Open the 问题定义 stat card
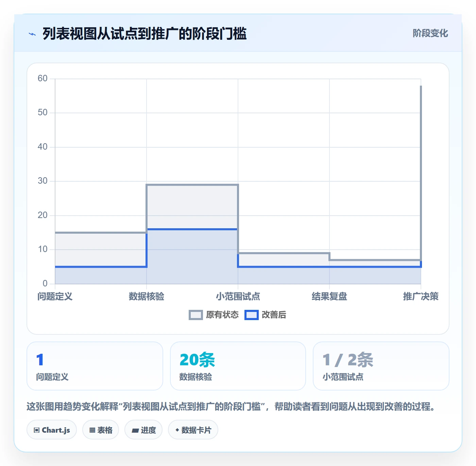The height and width of the screenshot is (466, 476). coord(95,366)
